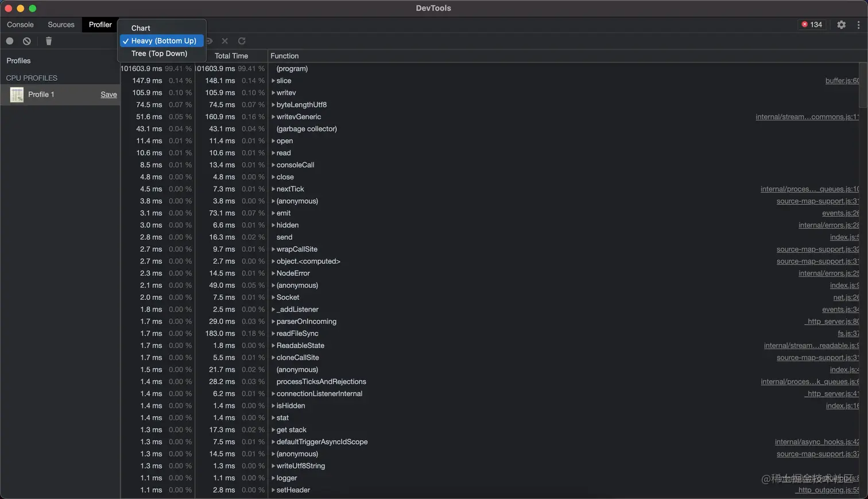Select the Profiles sidebar heading

coord(18,61)
